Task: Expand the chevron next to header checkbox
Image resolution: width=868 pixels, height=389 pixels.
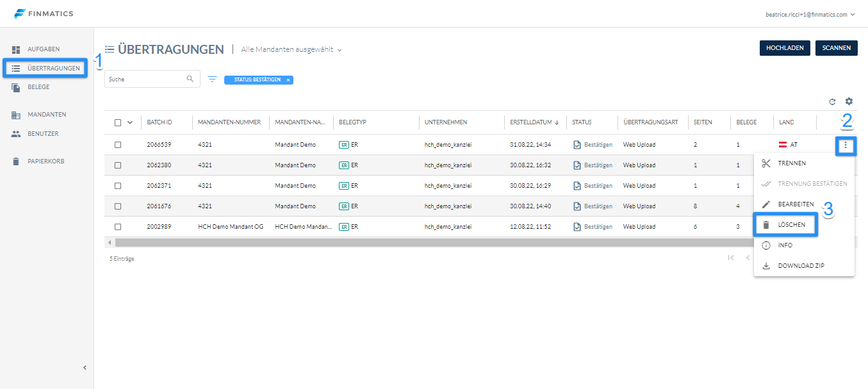Action: [x=130, y=122]
